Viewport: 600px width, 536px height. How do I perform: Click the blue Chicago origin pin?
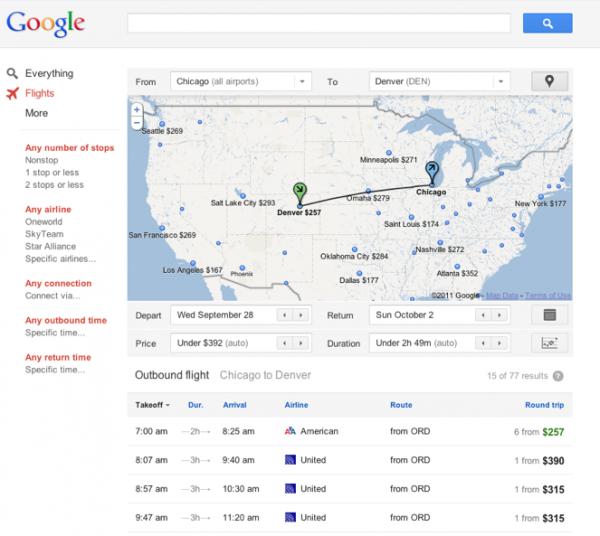[432, 172]
